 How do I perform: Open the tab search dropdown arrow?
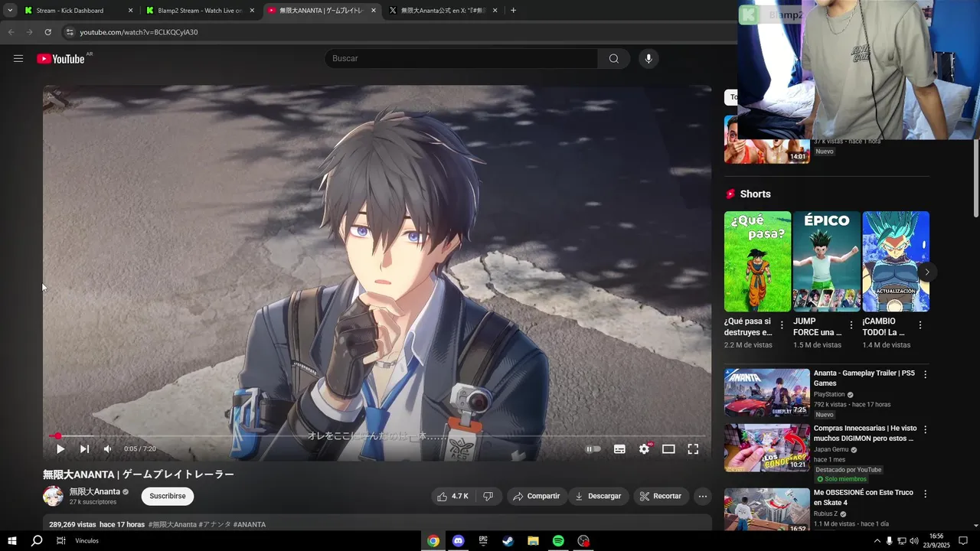pos(10,11)
